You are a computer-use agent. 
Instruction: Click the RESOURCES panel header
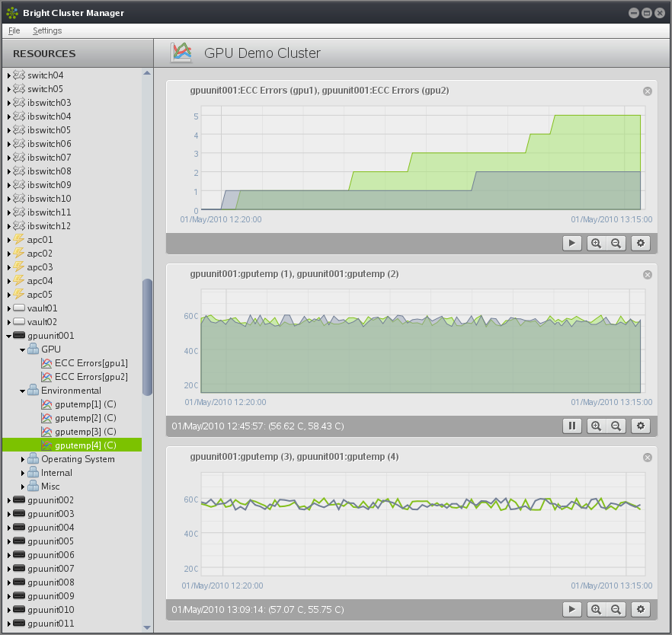tap(78, 53)
